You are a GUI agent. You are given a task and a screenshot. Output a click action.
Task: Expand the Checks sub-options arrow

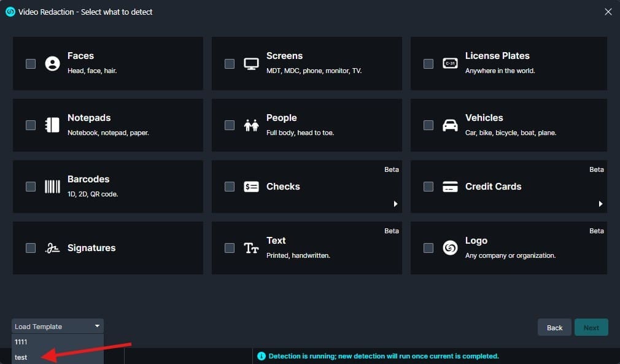(x=395, y=204)
